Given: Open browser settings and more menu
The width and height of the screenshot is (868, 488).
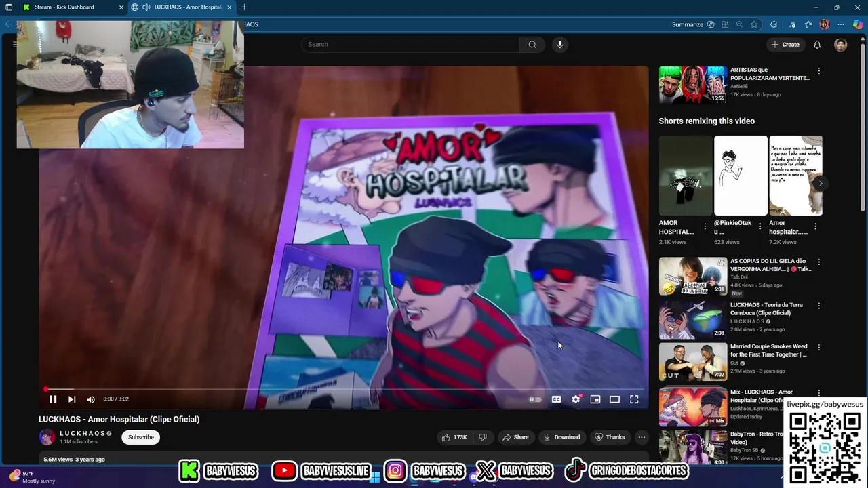Looking at the screenshot, I should 842,24.
